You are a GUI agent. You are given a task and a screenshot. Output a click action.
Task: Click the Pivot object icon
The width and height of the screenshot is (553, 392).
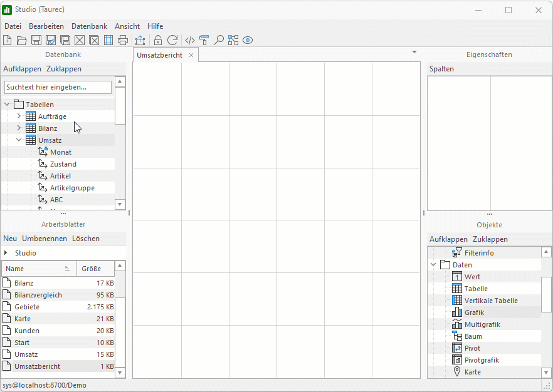[x=457, y=348]
